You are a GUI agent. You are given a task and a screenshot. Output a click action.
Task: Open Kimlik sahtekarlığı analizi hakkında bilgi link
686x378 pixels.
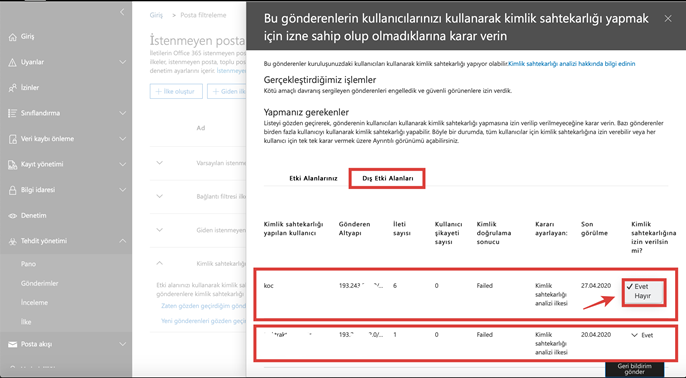tap(571, 64)
